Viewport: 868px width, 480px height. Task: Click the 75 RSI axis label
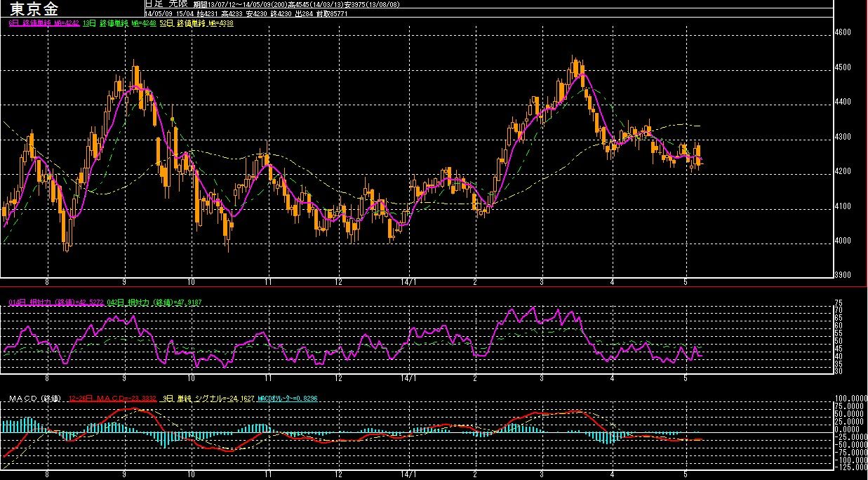[839, 303]
